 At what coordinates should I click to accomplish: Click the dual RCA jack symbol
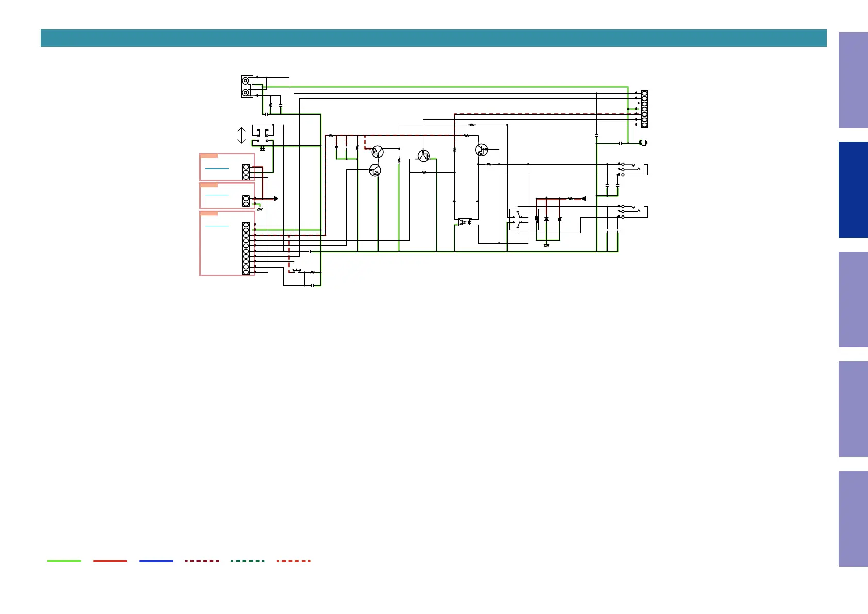(247, 87)
